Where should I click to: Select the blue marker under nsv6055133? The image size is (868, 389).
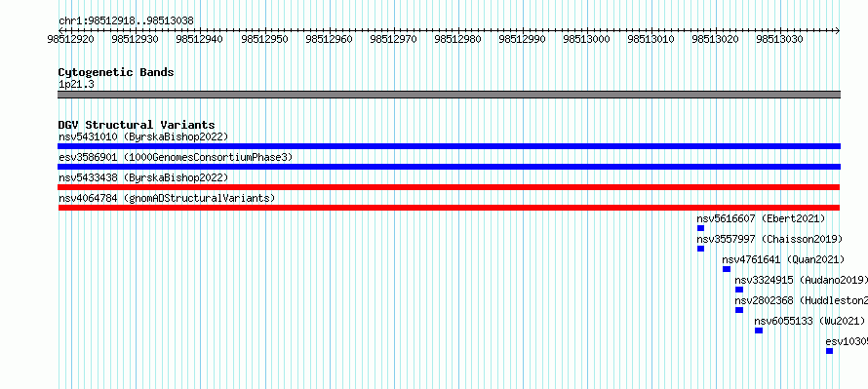click(x=759, y=331)
